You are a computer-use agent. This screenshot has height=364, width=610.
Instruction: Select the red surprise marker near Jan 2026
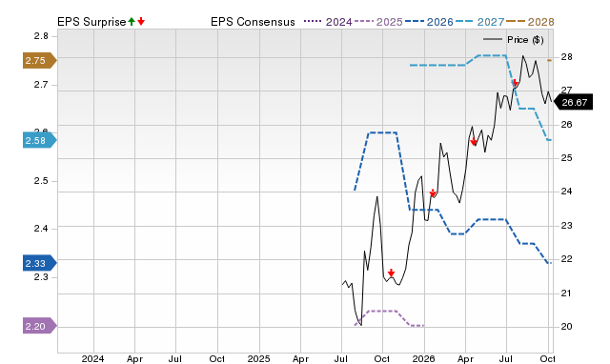[x=433, y=192]
